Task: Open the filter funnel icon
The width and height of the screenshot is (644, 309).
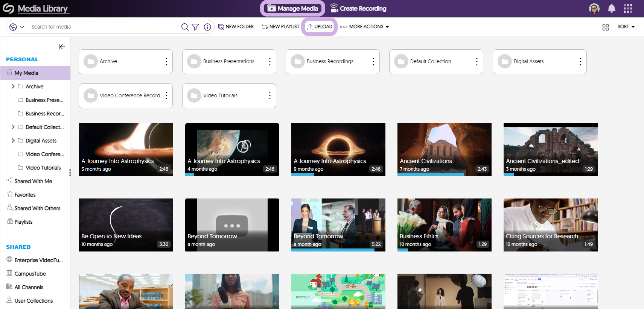Action: 195,27
